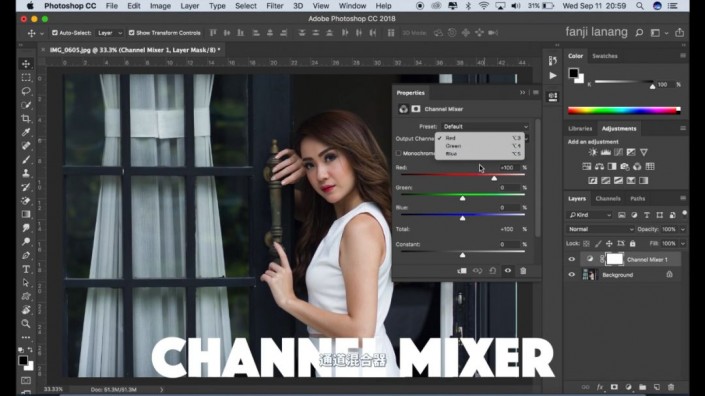The width and height of the screenshot is (705, 396).
Task: Choose Green in Output Channel list
Action: point(479,146)
